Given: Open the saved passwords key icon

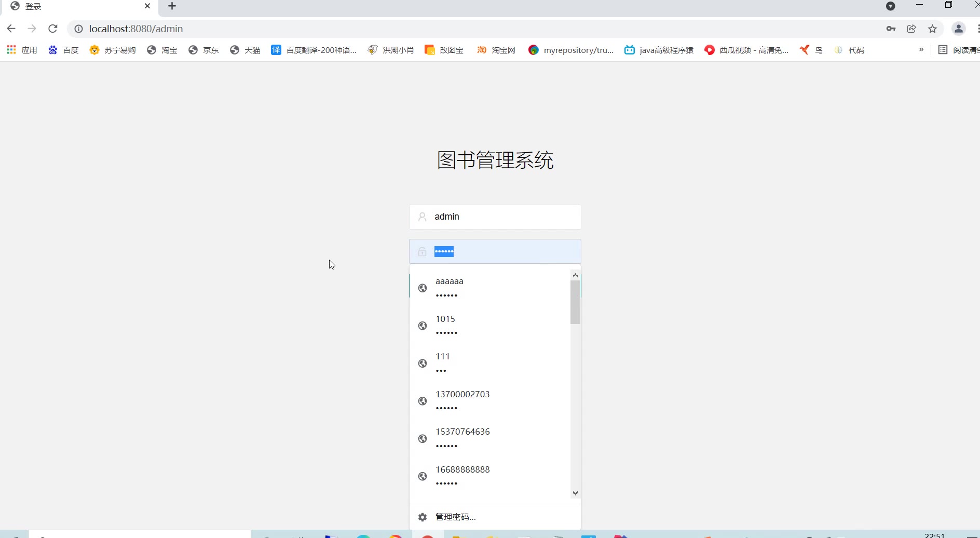Looking at the screenshot, I should pyautogui.click(x=891, y=29).
